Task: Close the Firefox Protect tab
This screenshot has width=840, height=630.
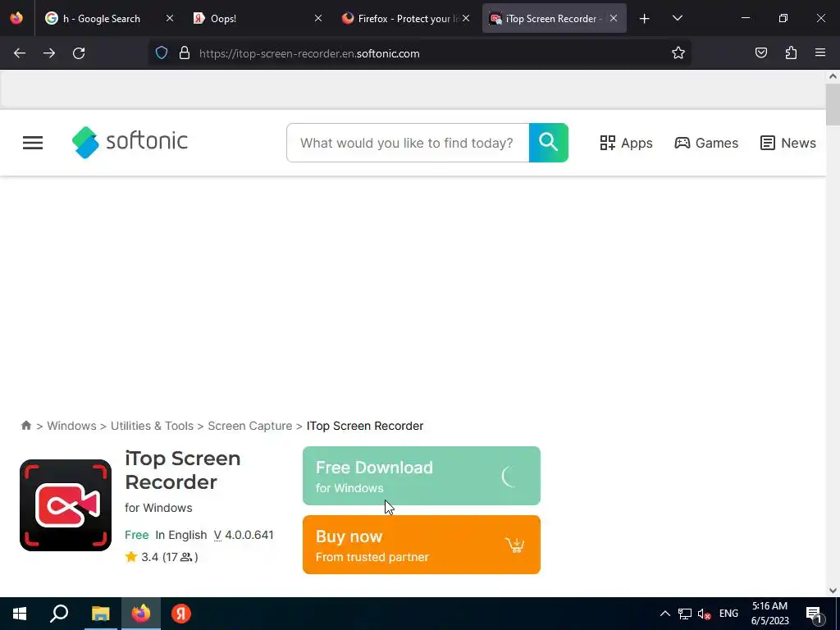Action: pos(466,18)
